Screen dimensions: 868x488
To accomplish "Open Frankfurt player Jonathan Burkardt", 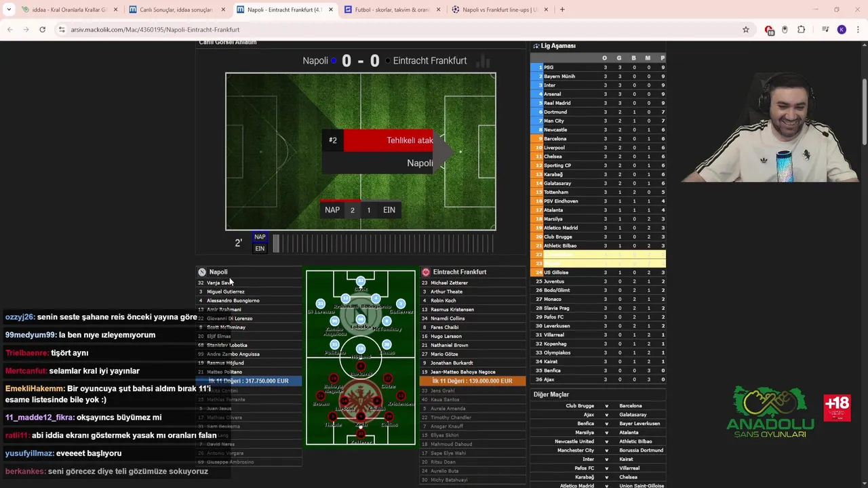I will [452, 363].
